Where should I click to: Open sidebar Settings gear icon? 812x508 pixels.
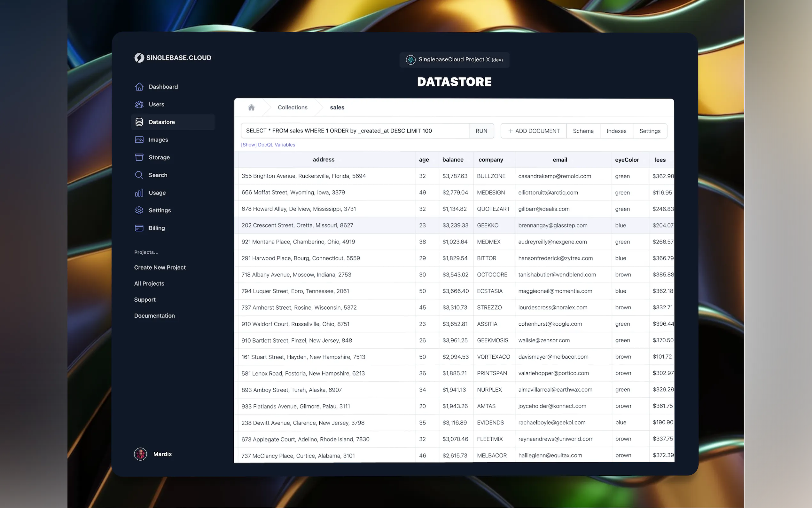pos(139,210)
